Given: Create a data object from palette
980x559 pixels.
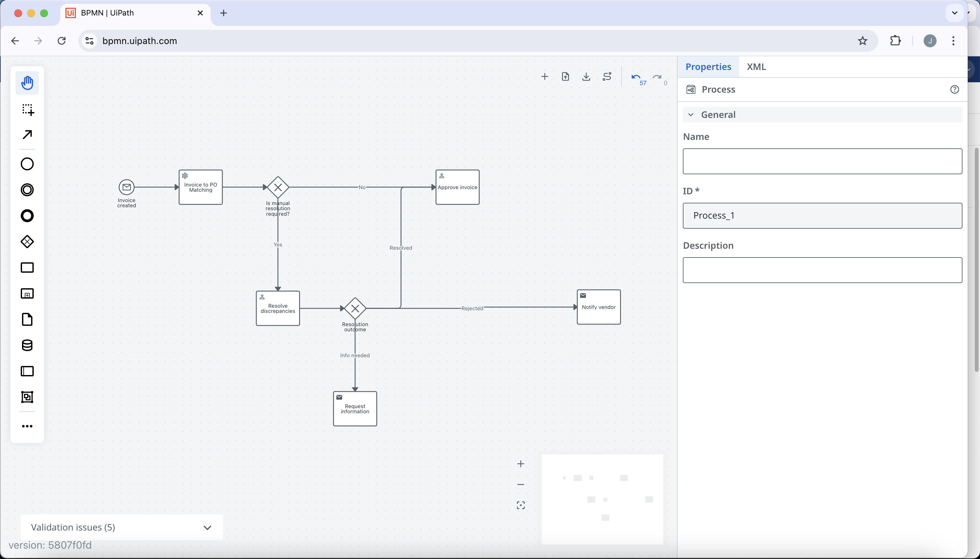Looking at the screenshot, I should pyautogui.click(x=27, y=319).
